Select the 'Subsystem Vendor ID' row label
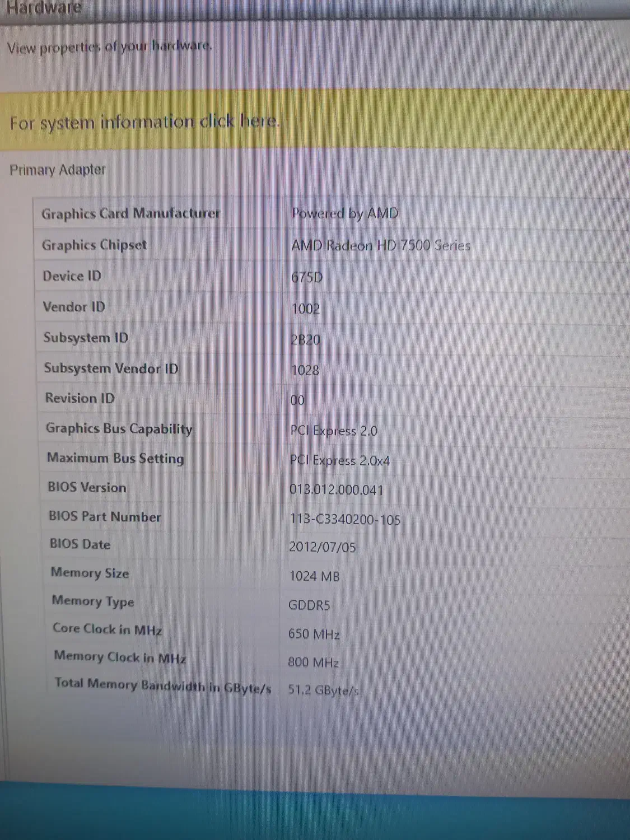The width and height of the screenshot is (630, 840). pos(111,368)
